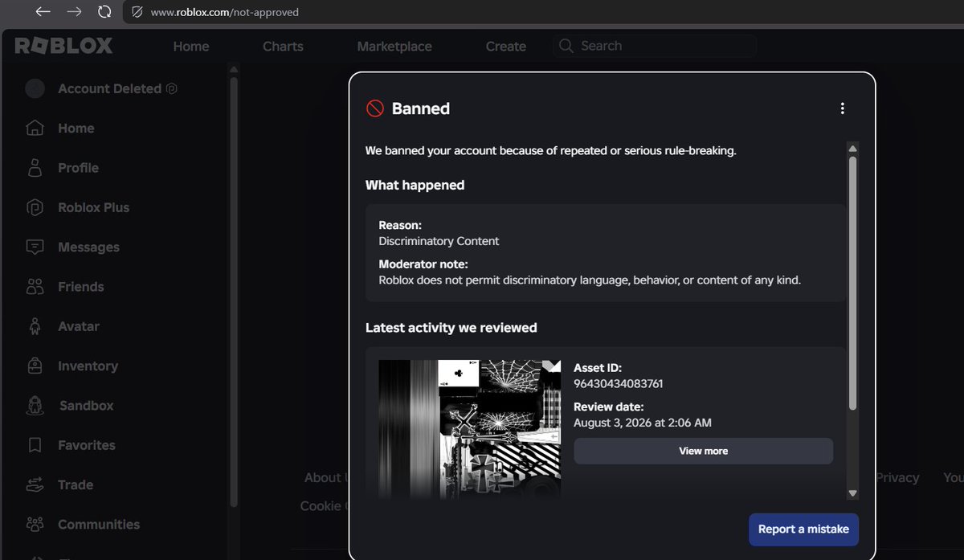Click the Sandbox icon in sidebar
The image size is (964, 560).
(35, 405)
